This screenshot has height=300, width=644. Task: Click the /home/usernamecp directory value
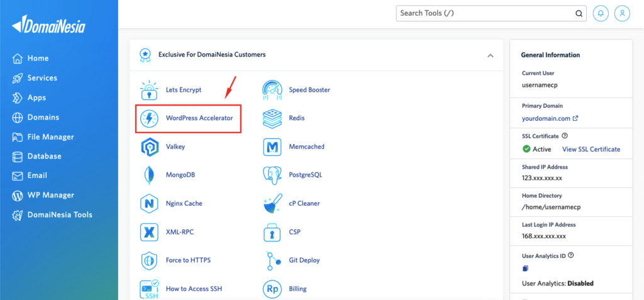point(551,207)
